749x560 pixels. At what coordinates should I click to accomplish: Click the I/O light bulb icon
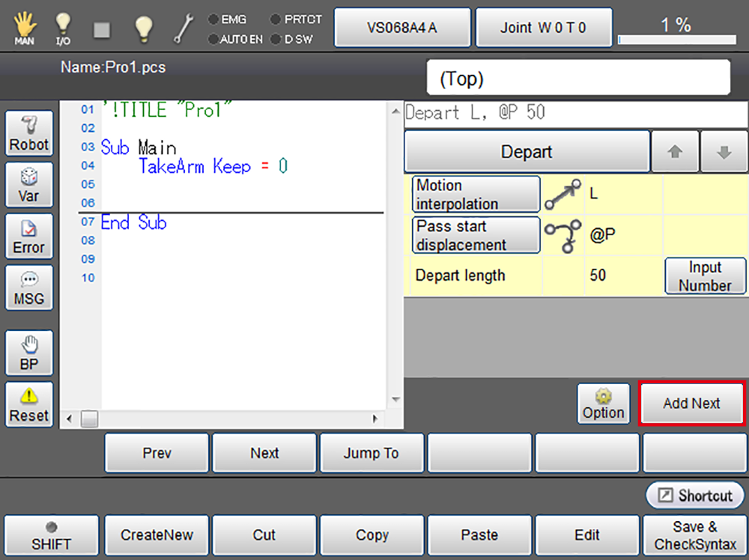coord(64,28)
